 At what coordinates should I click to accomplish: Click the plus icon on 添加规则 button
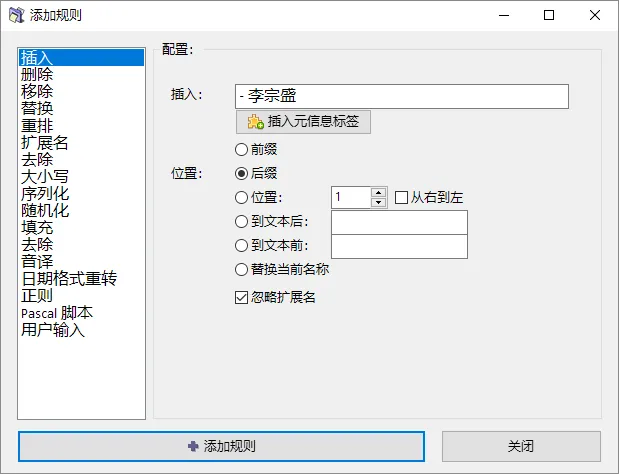pos(193,446)
